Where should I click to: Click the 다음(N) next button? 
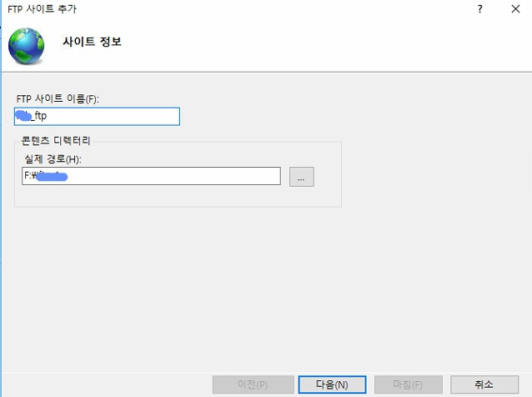(332, 384)
